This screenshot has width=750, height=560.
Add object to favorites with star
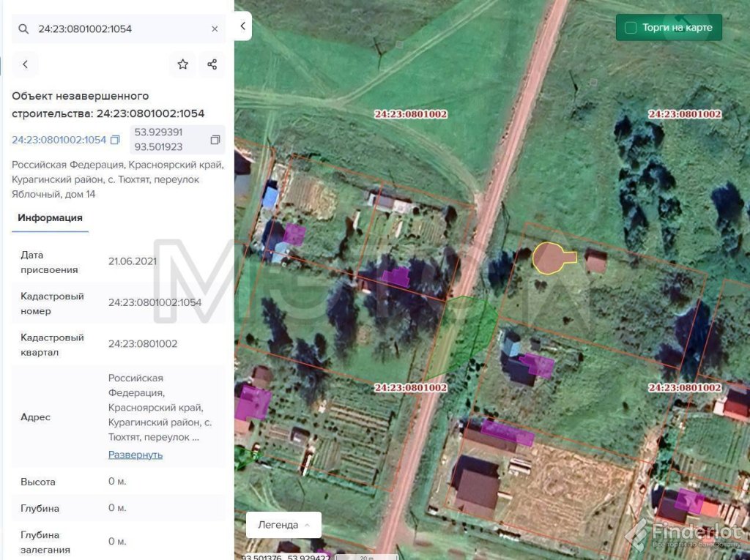183,64
